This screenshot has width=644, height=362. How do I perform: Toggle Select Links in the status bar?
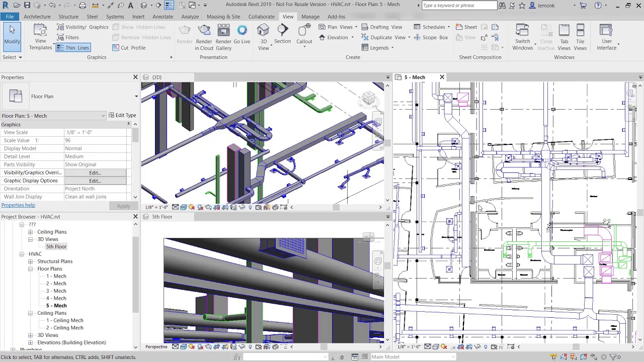click(x=553, y=357)
